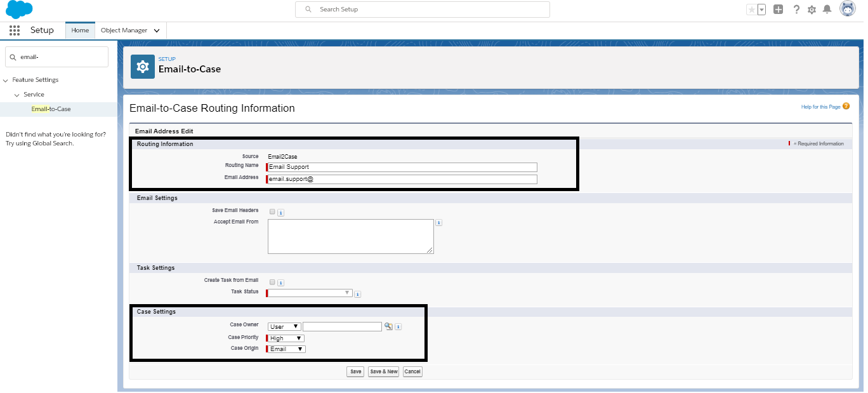Viewport: 868px width, 393px height.
Task: Open the favorites list dropdown arrow
Action: tap(761, 10)
